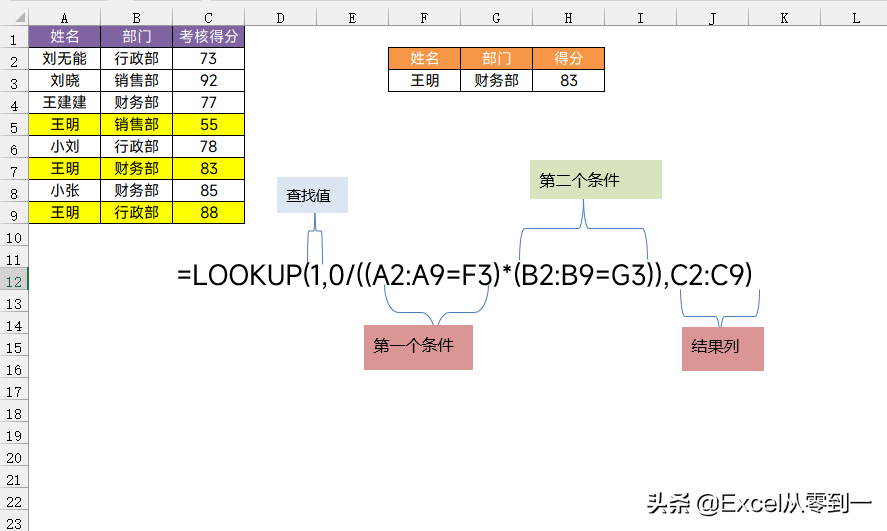The height and width of the screenshot is (531, 887).
Task: Select column D header
Action: click(280, 18)
